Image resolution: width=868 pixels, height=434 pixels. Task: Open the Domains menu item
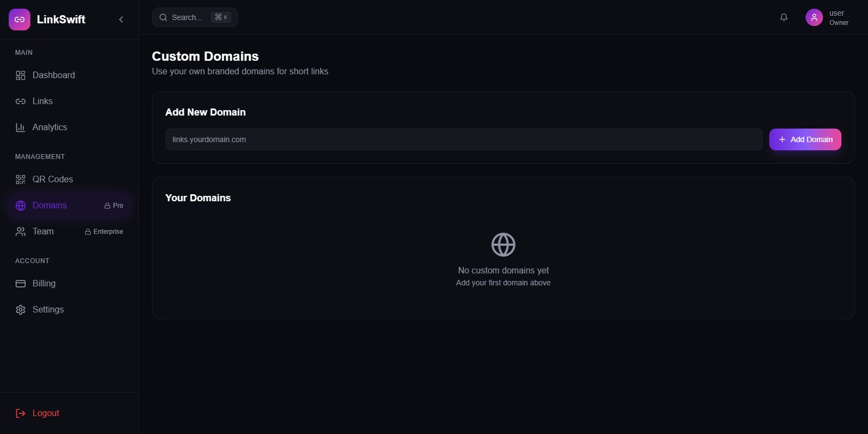coord(49,206)
